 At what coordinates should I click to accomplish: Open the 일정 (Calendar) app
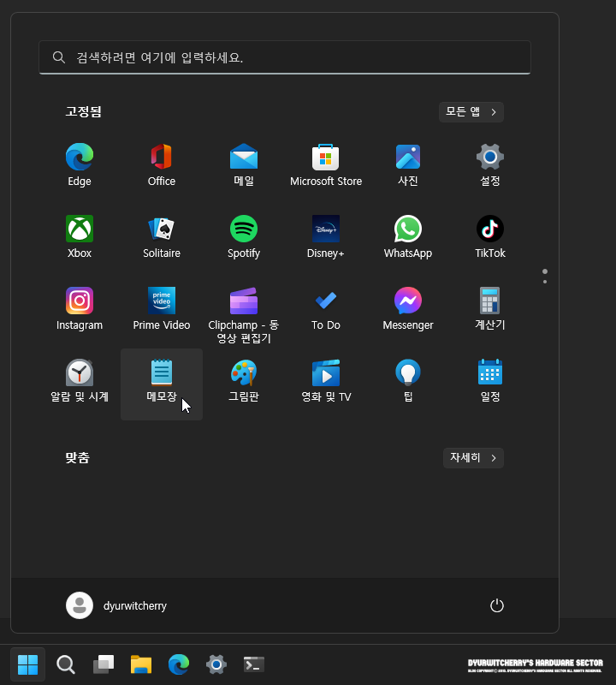tap(490, 381)
